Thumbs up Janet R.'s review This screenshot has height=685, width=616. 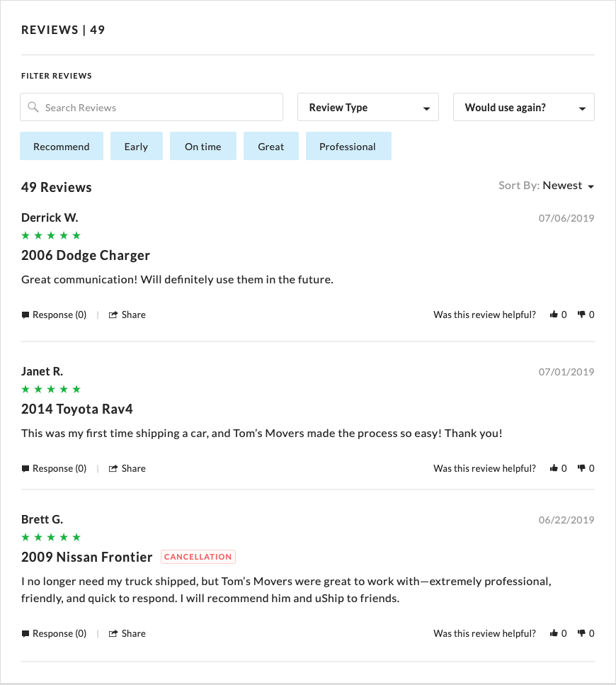pos(554,468)
